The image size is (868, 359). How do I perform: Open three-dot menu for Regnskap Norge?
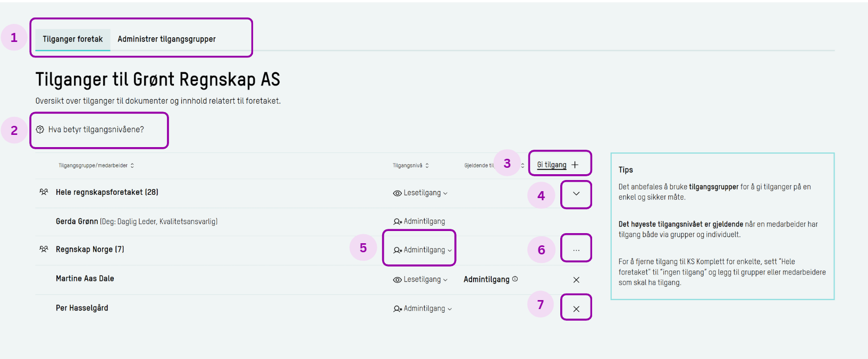click(x=576, y=250)
